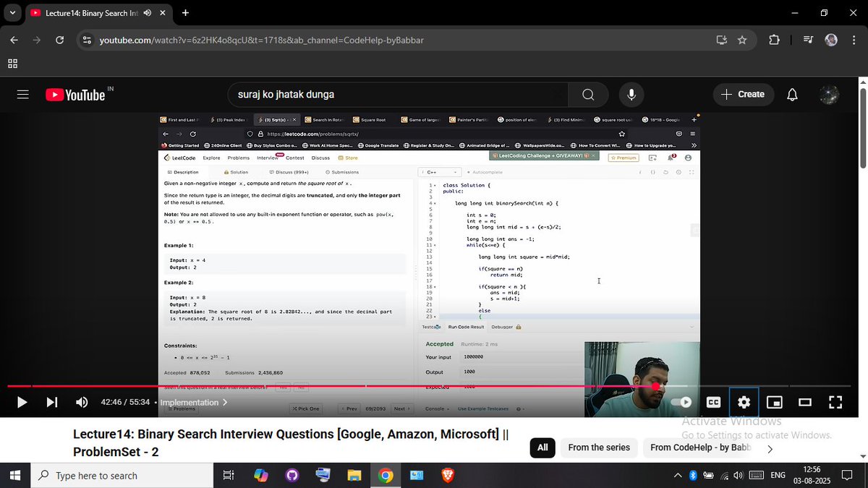The width and height of the screenshot is (868, 488).
Task: Open the Chrome profile avatar
Action: click(831, 40)
